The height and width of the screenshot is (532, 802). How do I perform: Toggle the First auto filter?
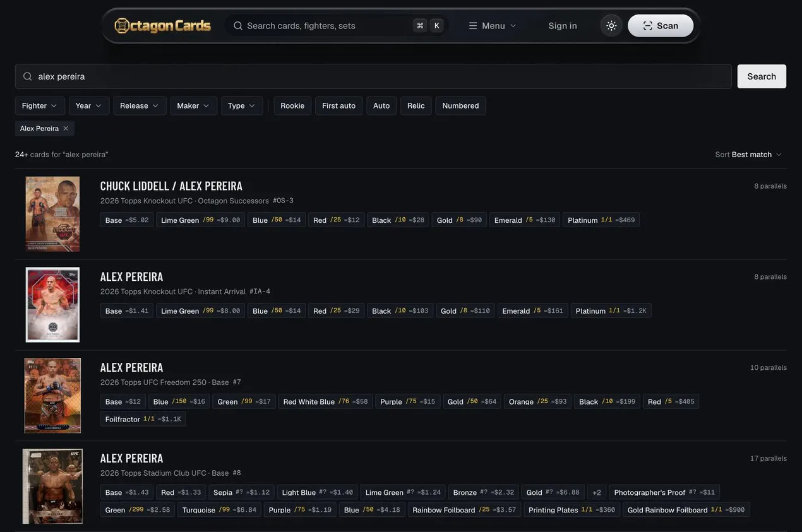pos(339,106)
